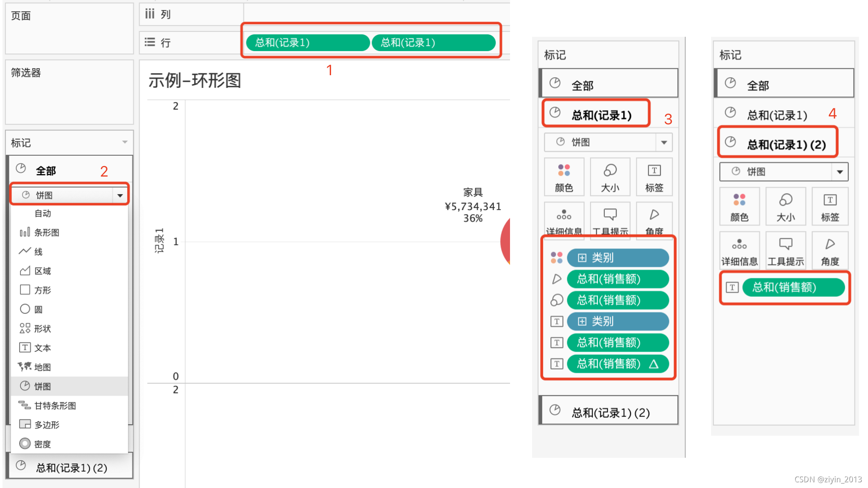Screen dimensions: 868x488
Task: Expand the 标记 card menu arrow on left
Action: tap(125, 142)
